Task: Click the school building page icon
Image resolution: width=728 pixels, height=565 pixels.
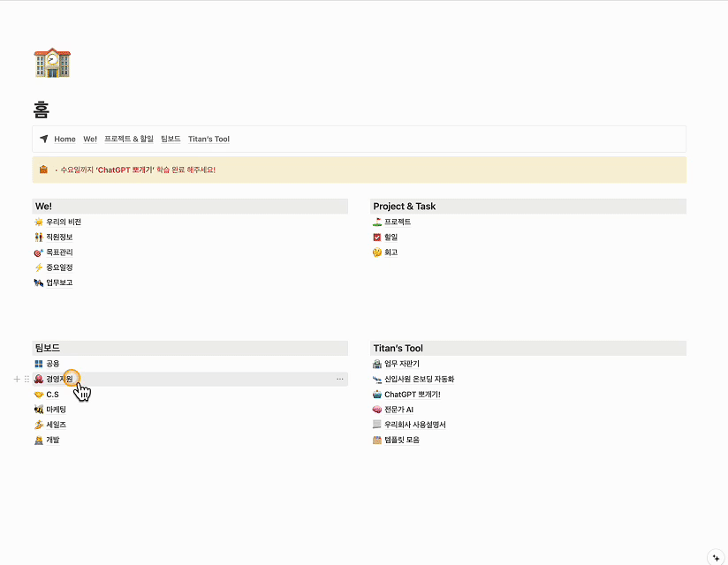Action: pyautogui.click(x=51, y=62)
